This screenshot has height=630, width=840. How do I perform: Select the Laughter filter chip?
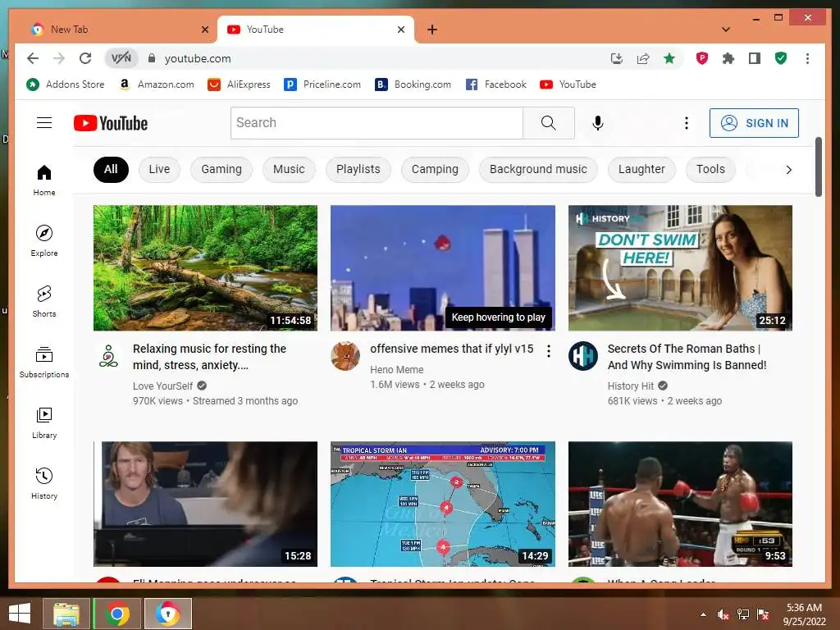pos(641,169)
